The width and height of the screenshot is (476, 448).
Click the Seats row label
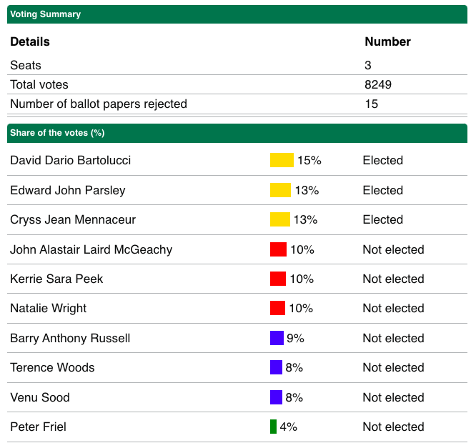[x=26, y=65]
